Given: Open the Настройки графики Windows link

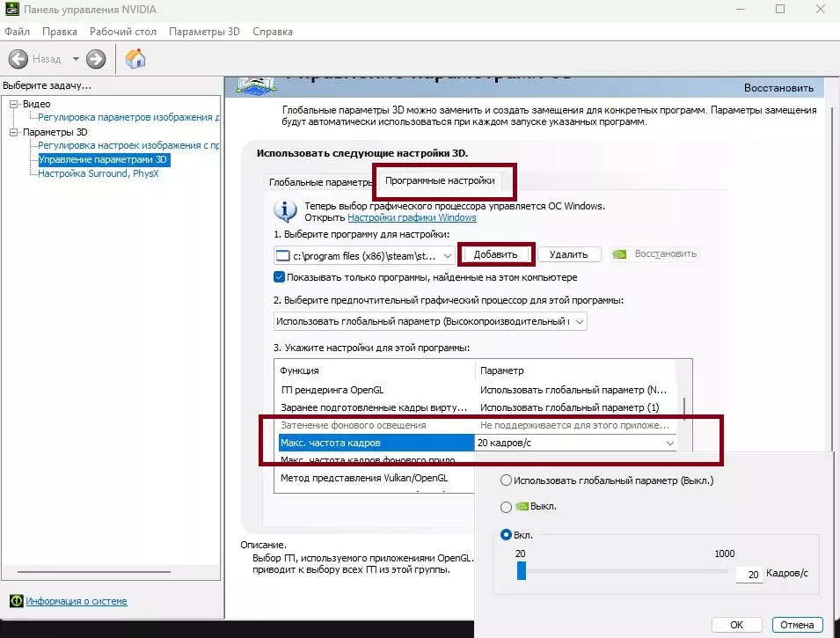Looking at the screenshot, I should click(x=412, y=217).
